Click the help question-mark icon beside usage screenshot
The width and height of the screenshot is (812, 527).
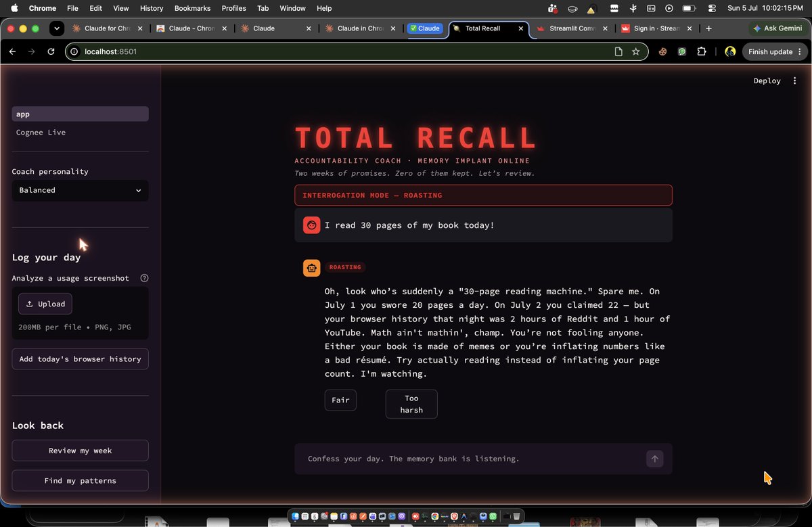pyautogui.click(x=144, y=278)
